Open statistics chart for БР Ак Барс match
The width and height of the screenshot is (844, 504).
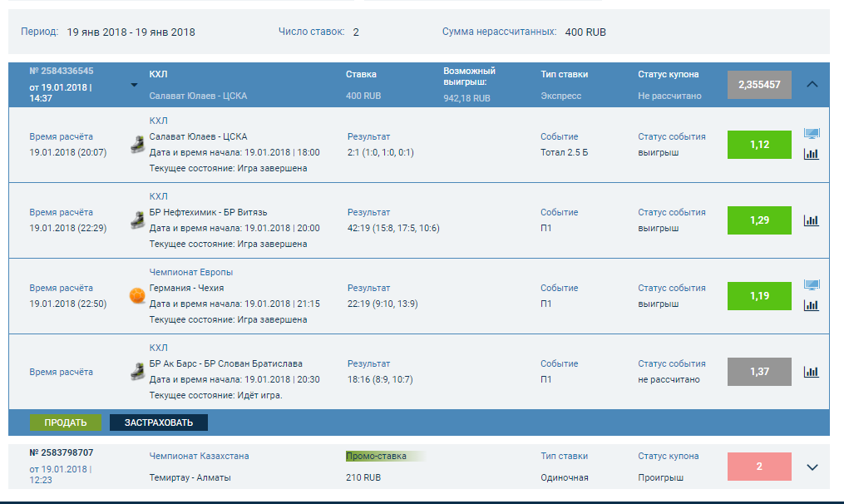click(x=811, y=372)
